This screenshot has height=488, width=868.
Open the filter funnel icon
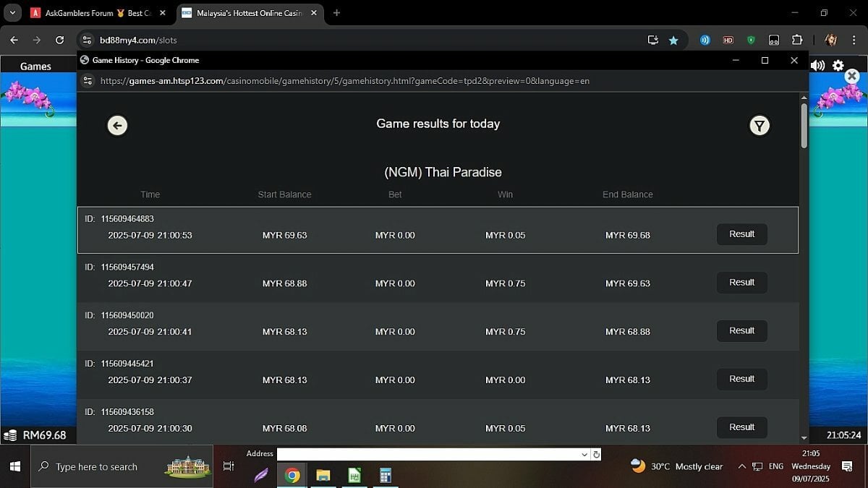click(759, 126)
